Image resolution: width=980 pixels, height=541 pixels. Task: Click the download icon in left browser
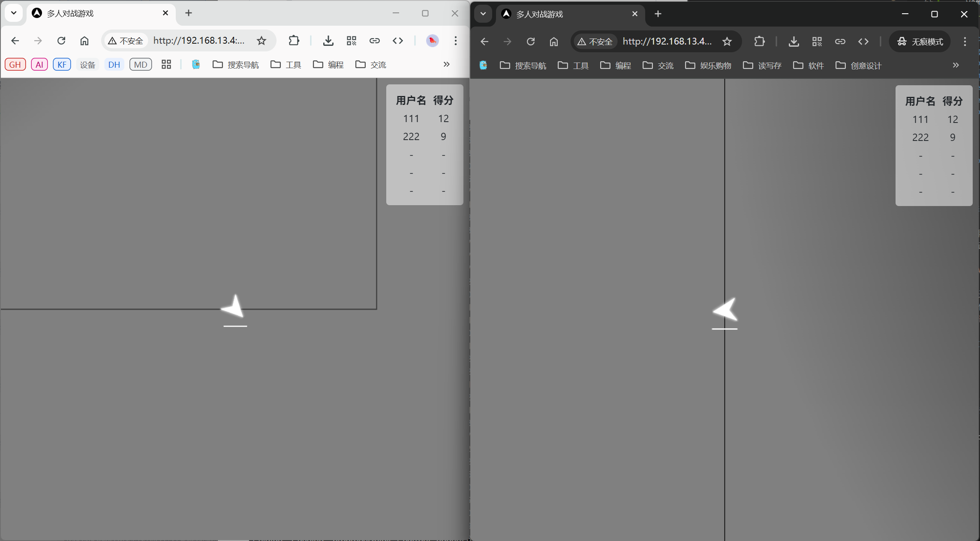(x=328, y=41)
